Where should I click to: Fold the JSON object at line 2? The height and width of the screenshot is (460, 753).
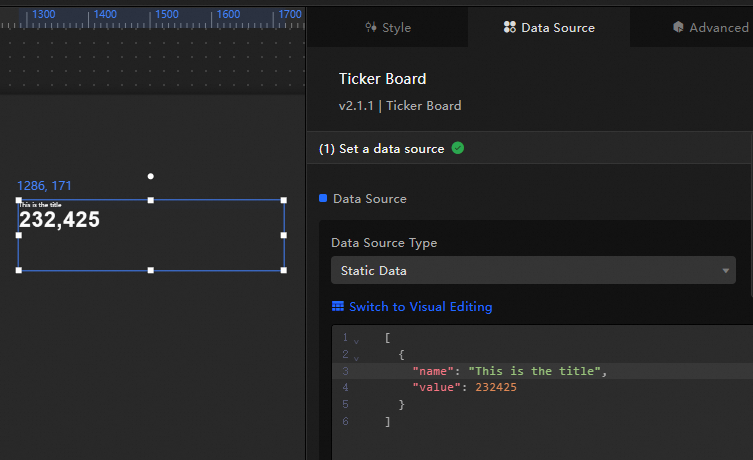(x=355, y=357)
